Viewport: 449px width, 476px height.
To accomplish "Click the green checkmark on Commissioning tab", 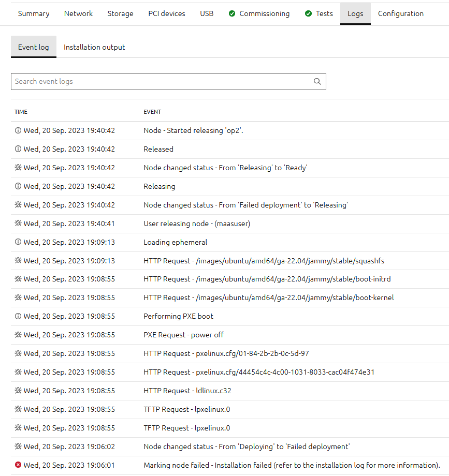I will point(232,13).
